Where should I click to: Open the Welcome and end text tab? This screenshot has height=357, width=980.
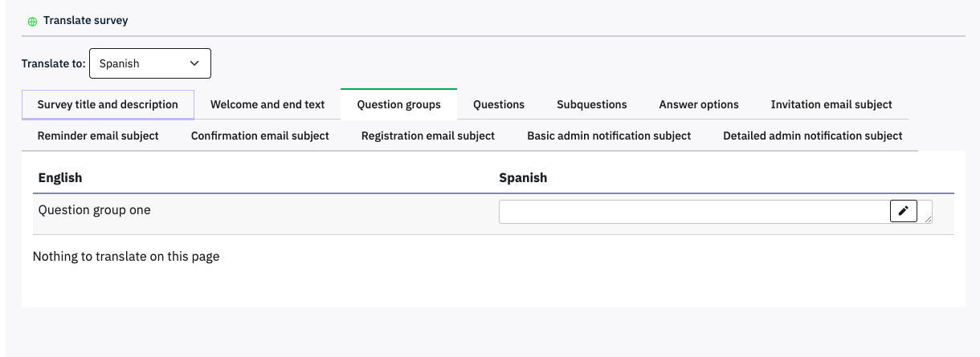[x=267, y=104]
